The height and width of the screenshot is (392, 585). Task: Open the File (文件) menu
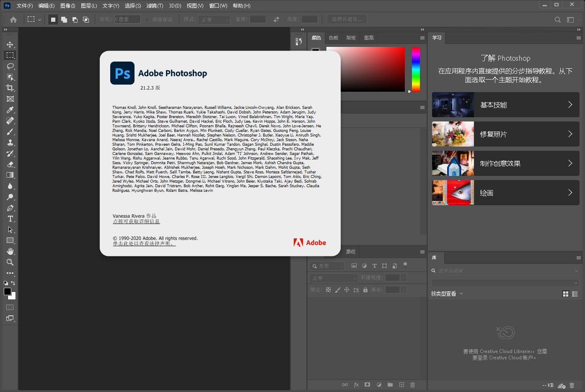25,6
